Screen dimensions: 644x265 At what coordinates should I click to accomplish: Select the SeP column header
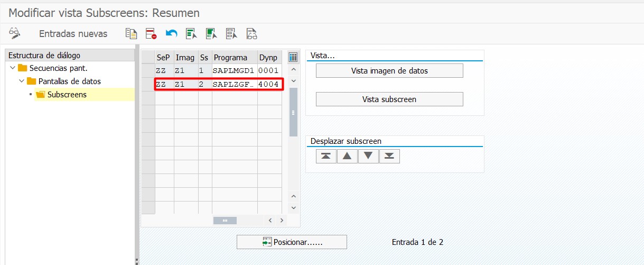pyautogui.click(x=164, y=58)
